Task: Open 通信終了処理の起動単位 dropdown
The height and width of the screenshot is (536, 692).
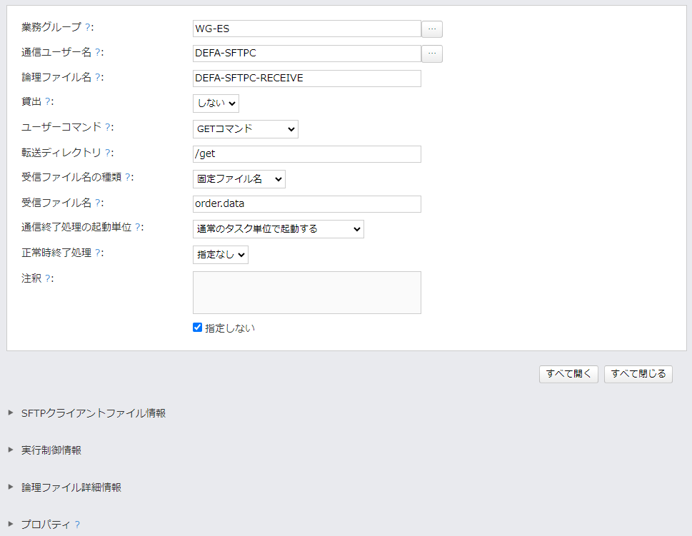Action: click(278, 229)
